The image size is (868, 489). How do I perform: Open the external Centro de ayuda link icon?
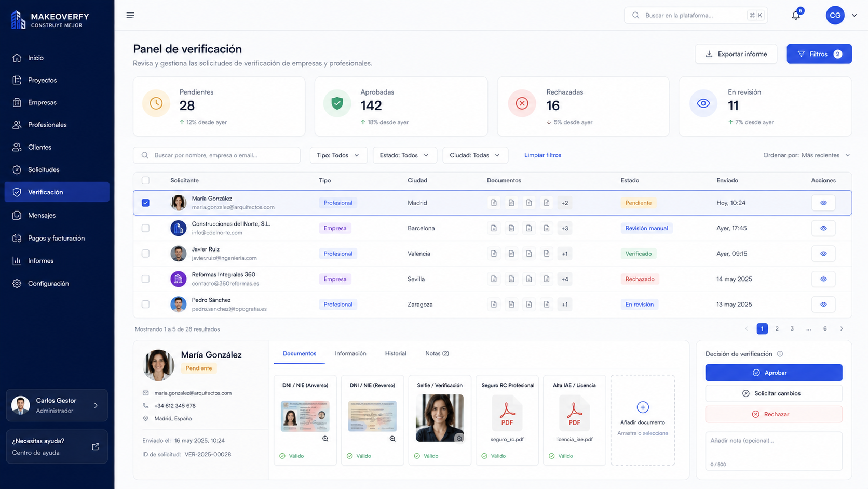tap(96, 446)
